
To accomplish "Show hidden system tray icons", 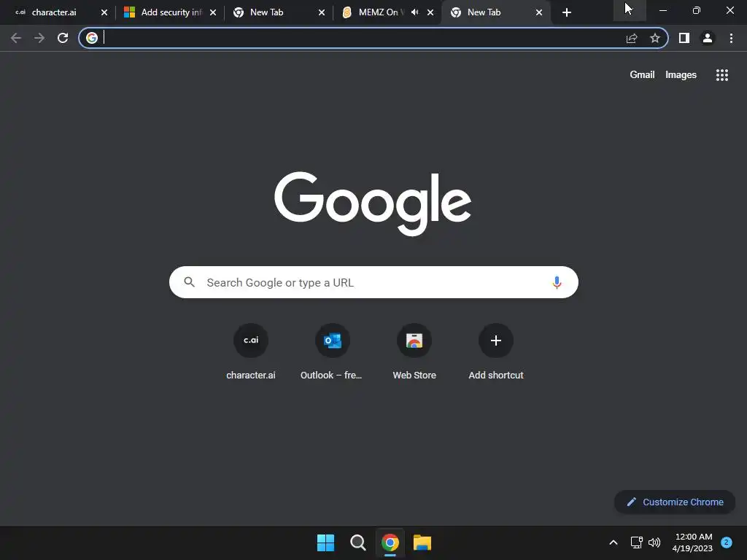I will (614, 542).
